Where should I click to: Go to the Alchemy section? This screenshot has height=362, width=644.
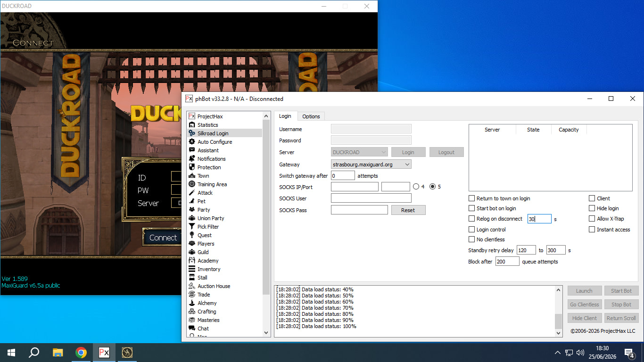[x=207, y=303]
